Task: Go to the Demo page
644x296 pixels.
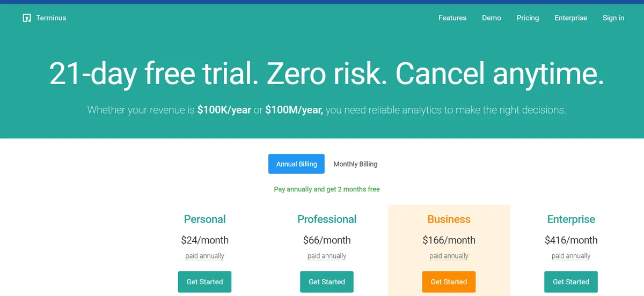Action: pos(492,18)
